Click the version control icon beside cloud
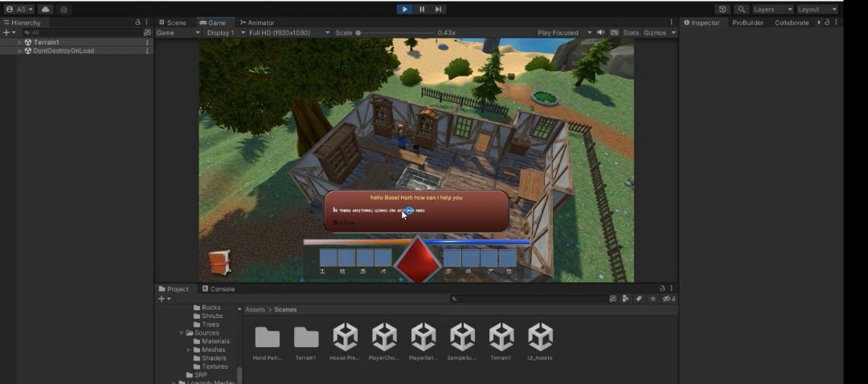This screenshot has width=868, height=384. coord(63,10)
